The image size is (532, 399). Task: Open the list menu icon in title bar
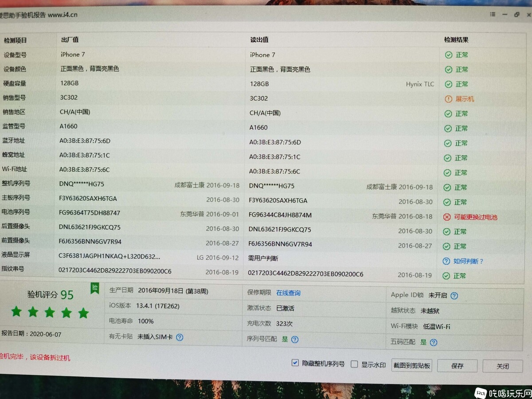pos(493,15)
